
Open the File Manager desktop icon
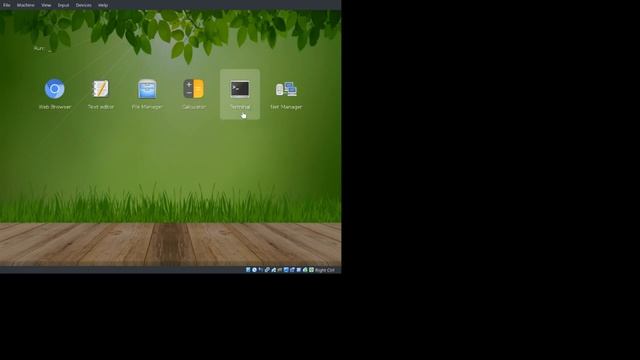(x=147, y=94)
